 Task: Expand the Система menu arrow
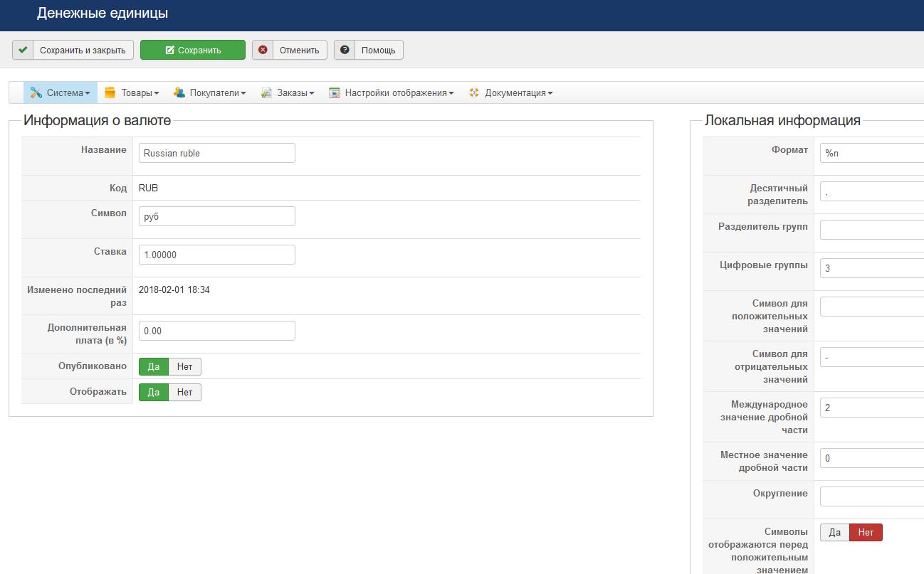(88, 93)
